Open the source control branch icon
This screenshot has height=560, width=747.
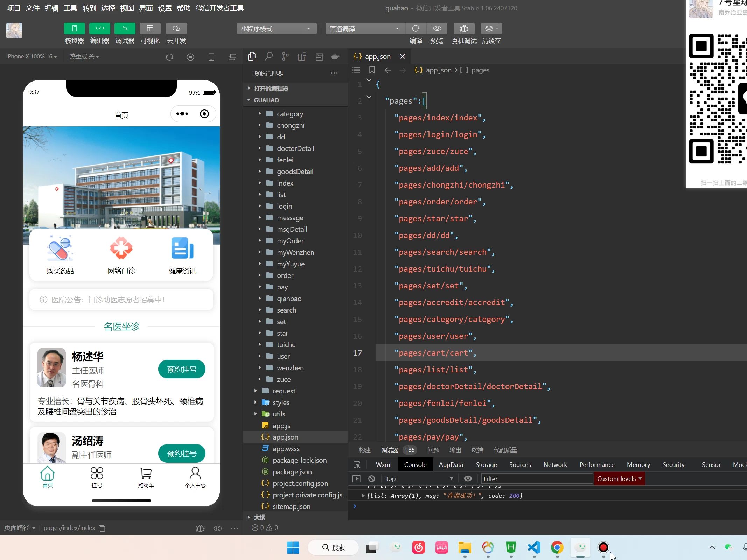(285, 56)
